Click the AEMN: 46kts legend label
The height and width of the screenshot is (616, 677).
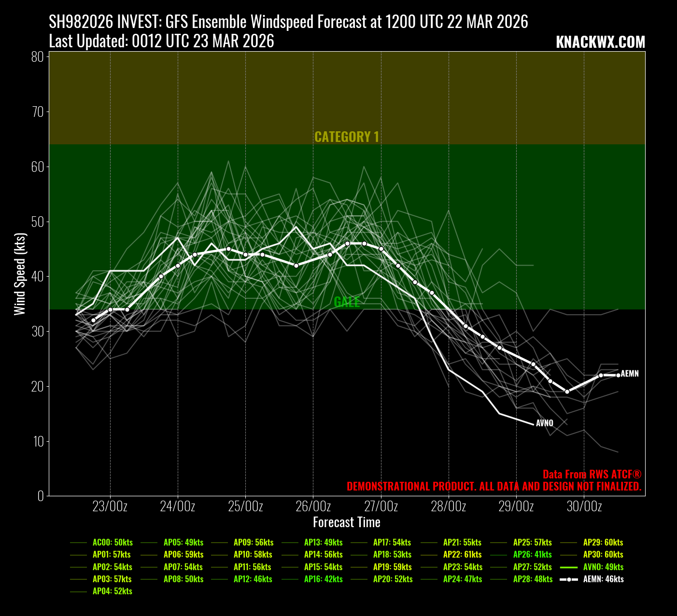point(603,579)
